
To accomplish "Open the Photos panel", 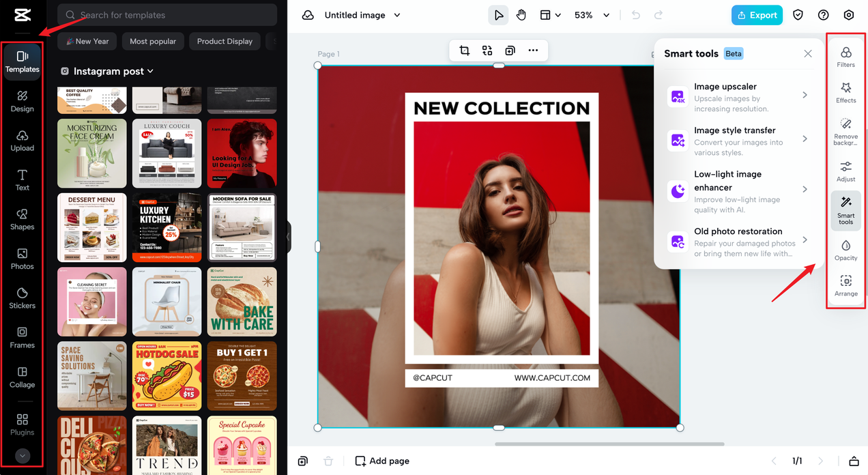I will [22, 259].
